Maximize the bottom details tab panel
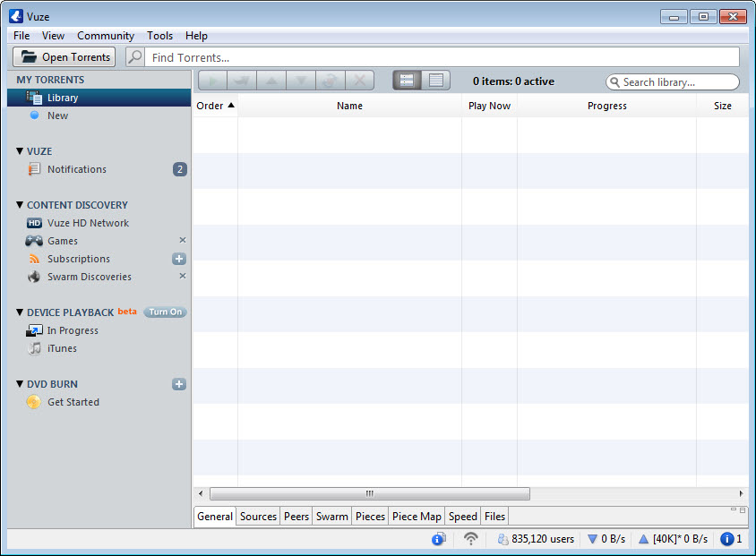Image resolution: width=756 pixels, height=556 pixels. tap(743, 509)
